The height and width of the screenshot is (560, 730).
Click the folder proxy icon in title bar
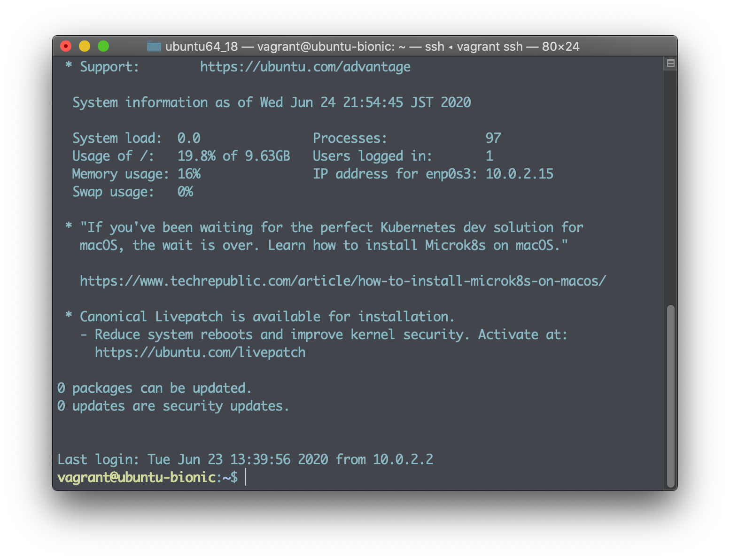coord(154,47)
